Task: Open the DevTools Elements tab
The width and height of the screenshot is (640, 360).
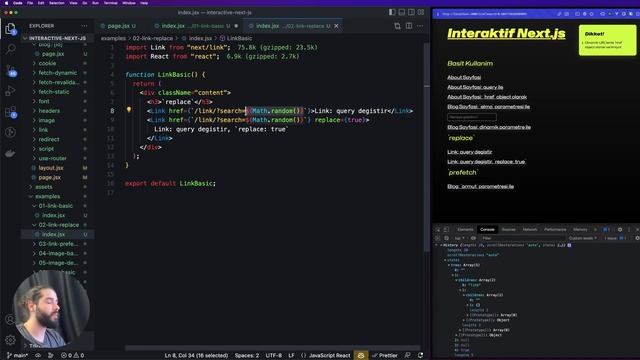Action: [465, 229]
